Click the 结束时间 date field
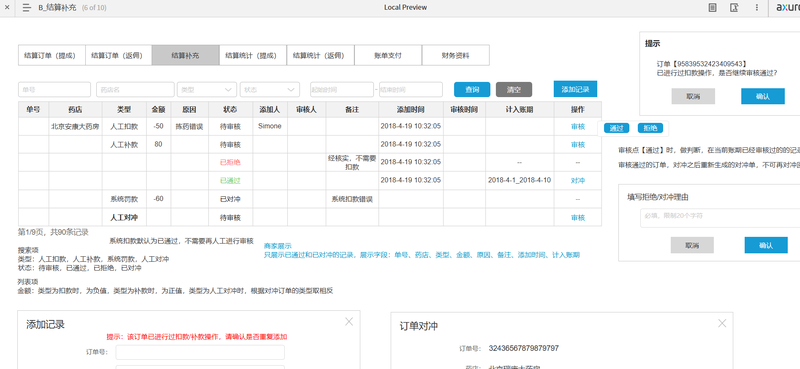Image resolution: width=800 pixels, height=369 pixels. point(411,90)
